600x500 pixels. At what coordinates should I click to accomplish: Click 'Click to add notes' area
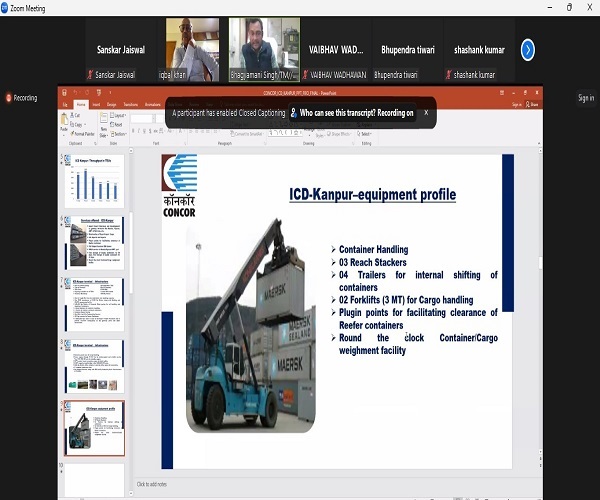tap(152, 484)
